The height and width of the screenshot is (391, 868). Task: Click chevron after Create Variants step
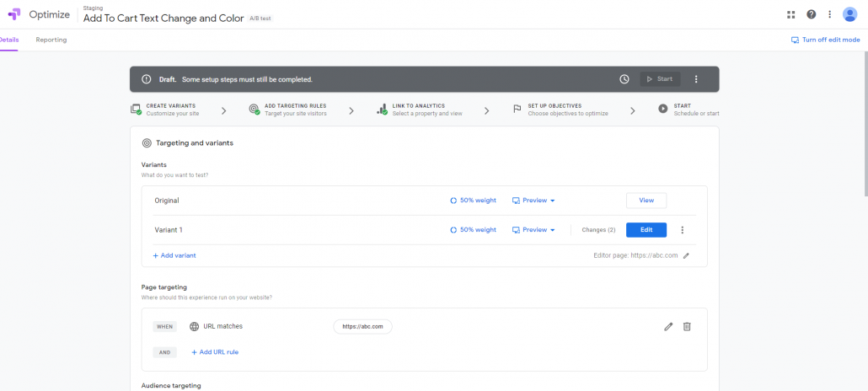(223, 110)
